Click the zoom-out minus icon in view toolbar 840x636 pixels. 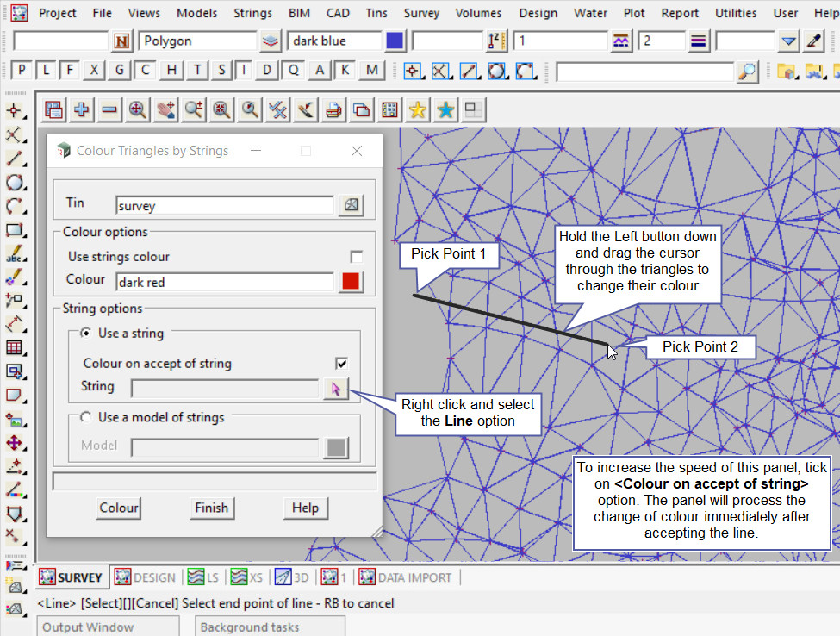109,109
